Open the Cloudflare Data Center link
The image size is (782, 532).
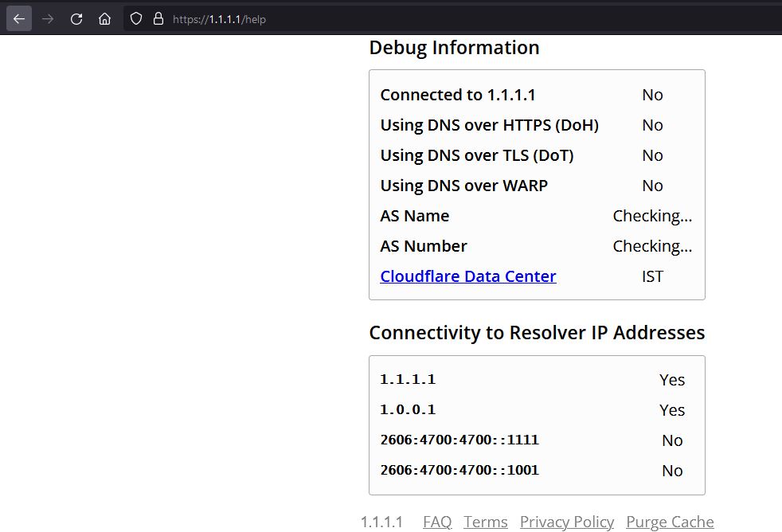(467, 276)
